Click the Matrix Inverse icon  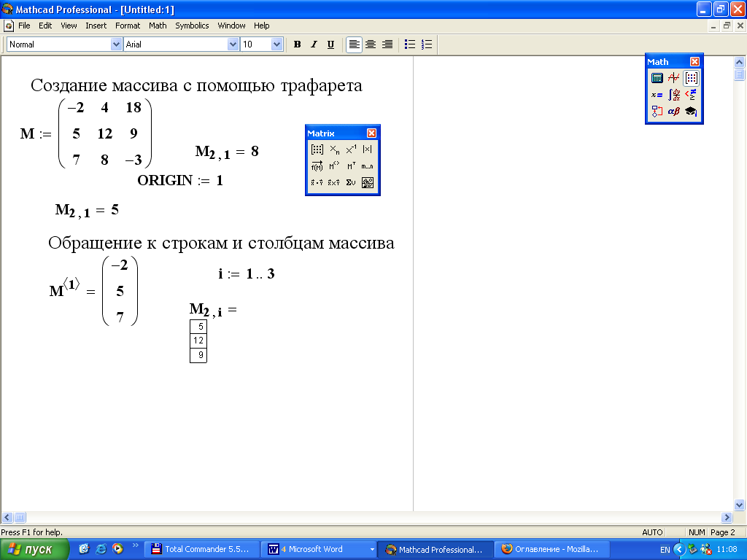tap(351, 149)
